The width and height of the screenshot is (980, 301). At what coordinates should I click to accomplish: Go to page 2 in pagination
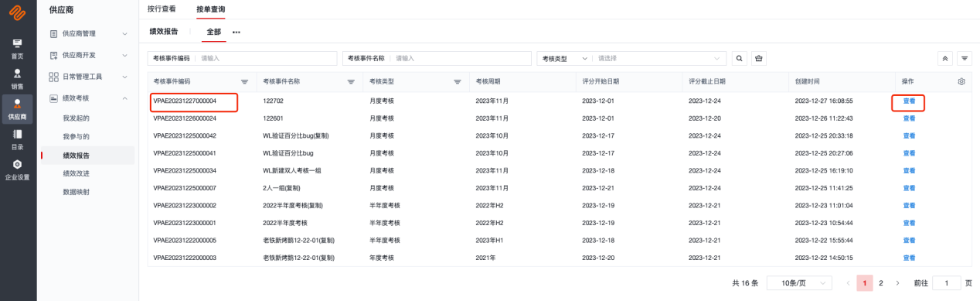tap(880, 283)
